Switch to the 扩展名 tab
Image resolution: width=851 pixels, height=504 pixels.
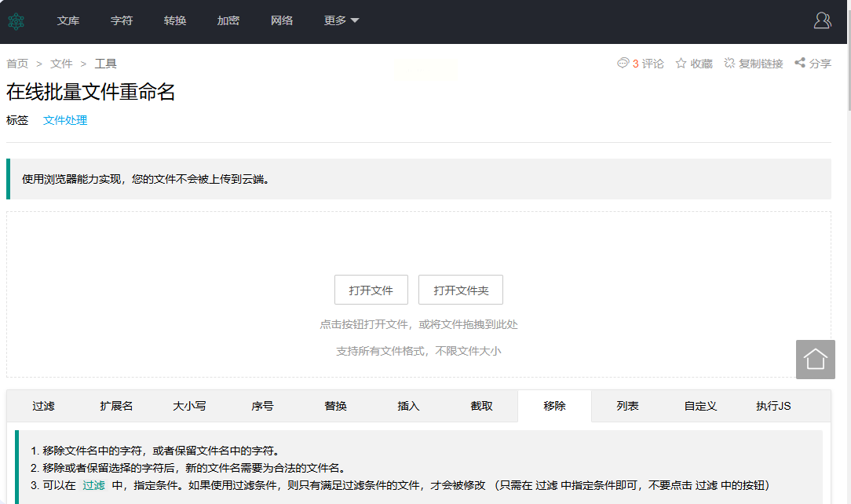pos(116,406)
